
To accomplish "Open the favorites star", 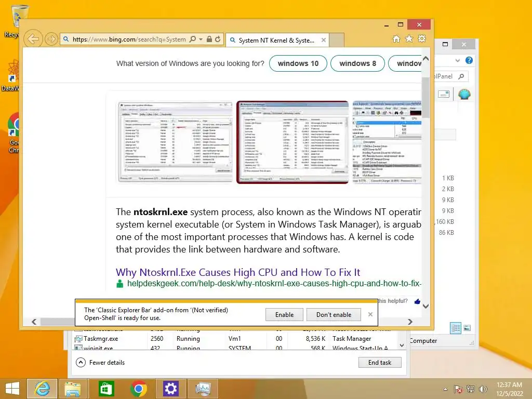I will pyautogui.click(x=409, y=38).
